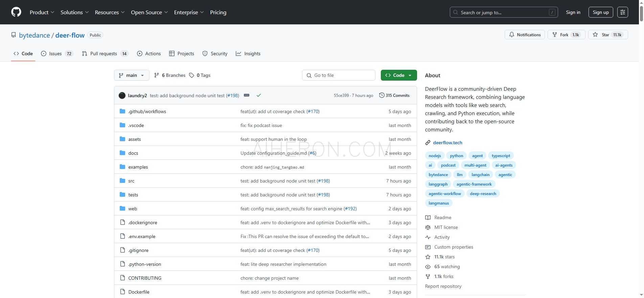Switch to the Projects tab
Image resolution: width=644 pixels, height=298 pixels.
tap(182, 54)
